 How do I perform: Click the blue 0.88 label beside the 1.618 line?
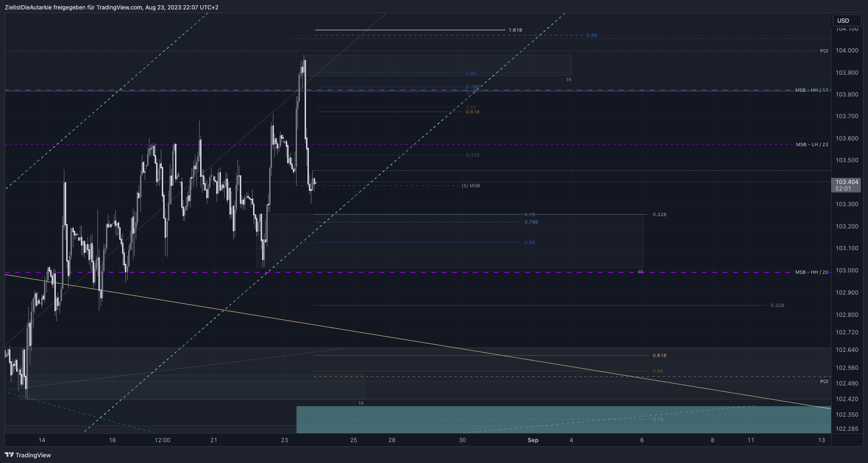pos(592,35)
